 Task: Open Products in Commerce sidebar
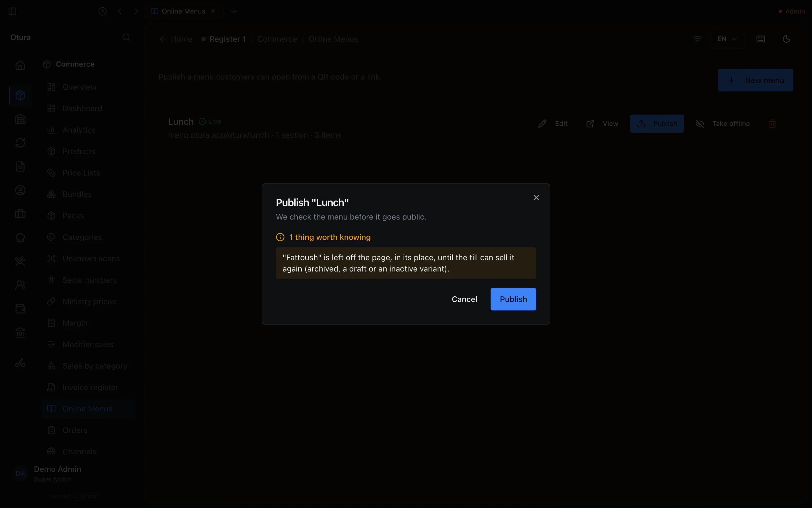88,152
